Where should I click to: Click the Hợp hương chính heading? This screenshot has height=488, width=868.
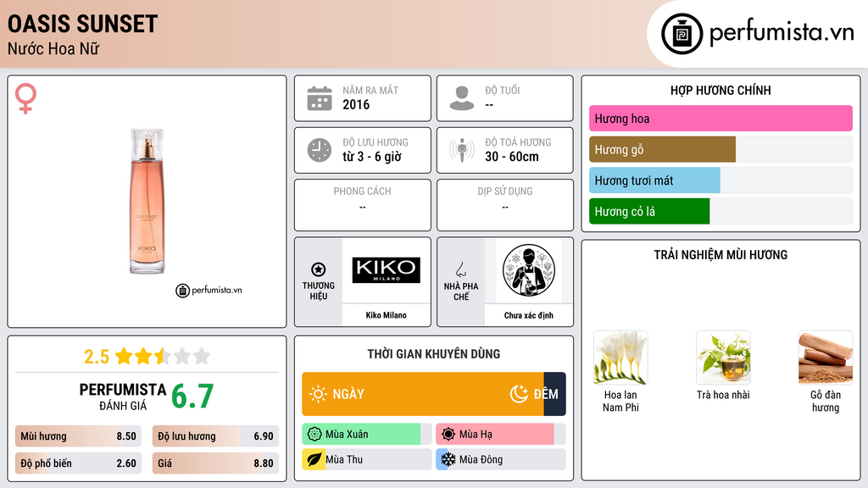(x=721, y=90)
